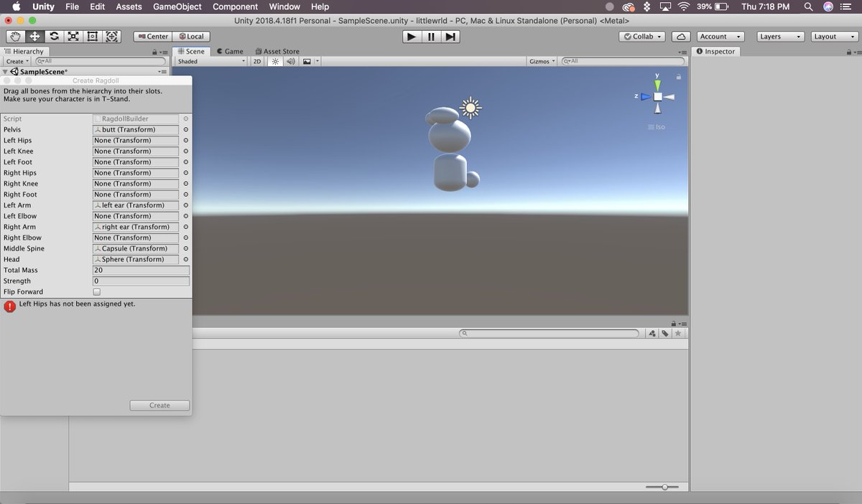Viewport: 862px width, 504px height.
Task: Click the Left Arm left ear field
Action: (x=136, y=205)
